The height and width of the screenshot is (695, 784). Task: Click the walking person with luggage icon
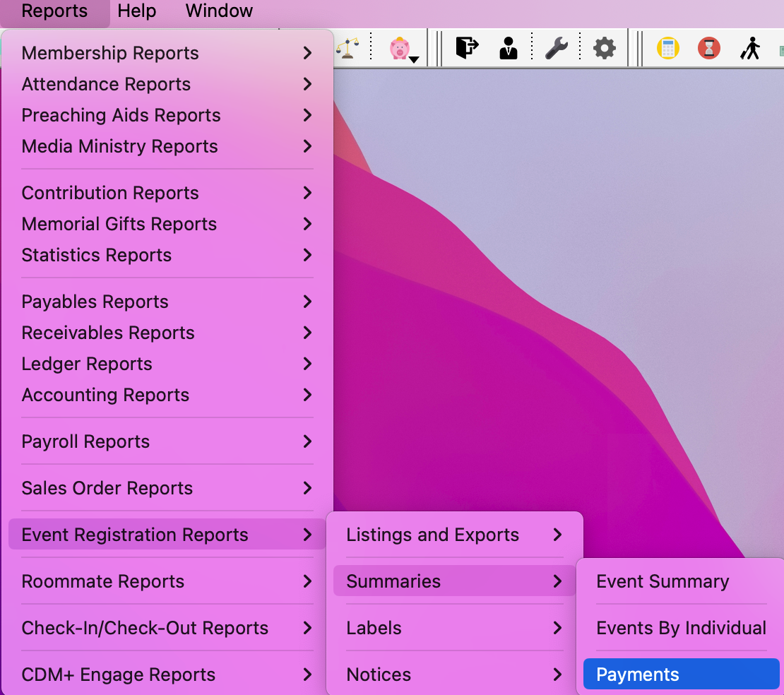pos(750,48)
